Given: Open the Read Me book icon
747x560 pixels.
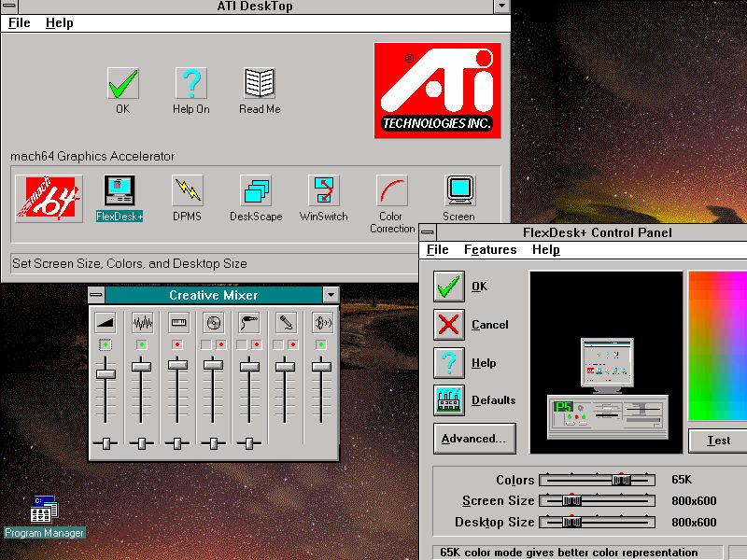Looking at the screenshot, I should pyautogui.click(x=260, y=83).
